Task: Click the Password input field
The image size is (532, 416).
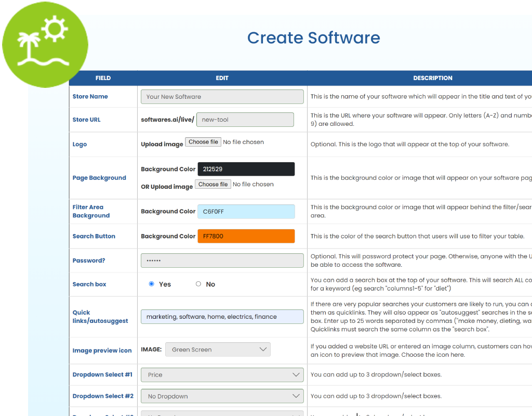Action: pos(222,260)
